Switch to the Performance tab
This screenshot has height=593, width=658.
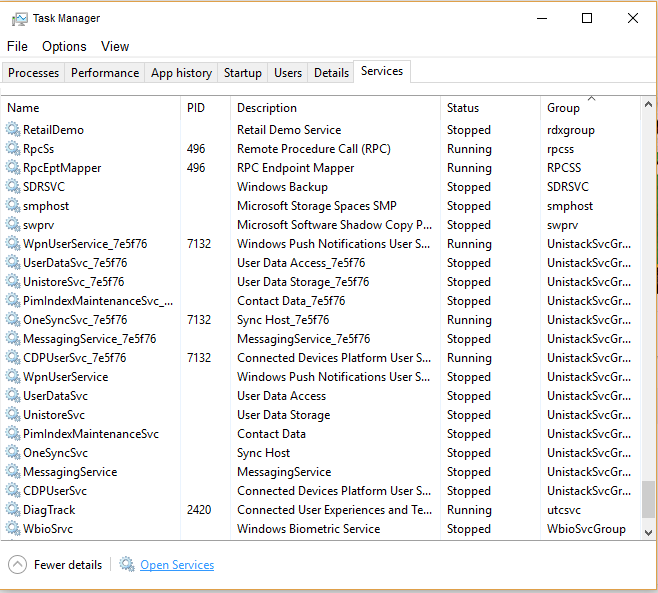(105, 73)
